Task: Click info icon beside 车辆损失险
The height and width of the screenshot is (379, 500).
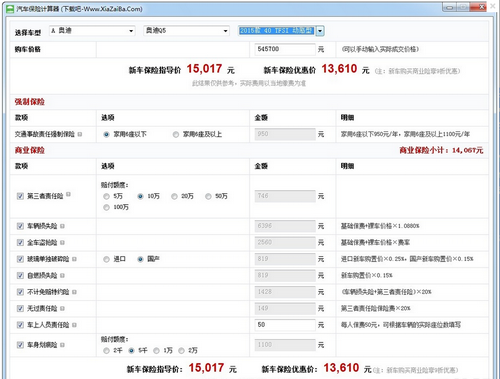Action: point(62,226)
